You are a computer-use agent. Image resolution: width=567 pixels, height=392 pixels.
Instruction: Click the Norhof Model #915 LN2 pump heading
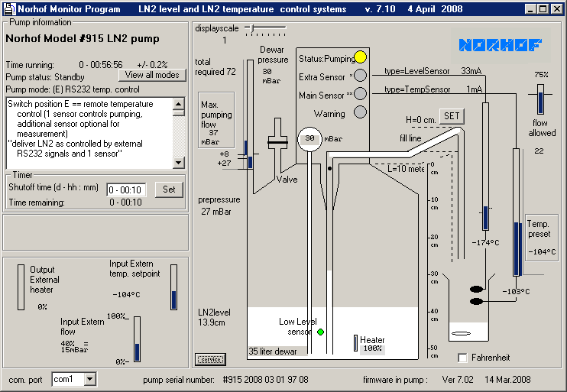click(x=83, y=39)
